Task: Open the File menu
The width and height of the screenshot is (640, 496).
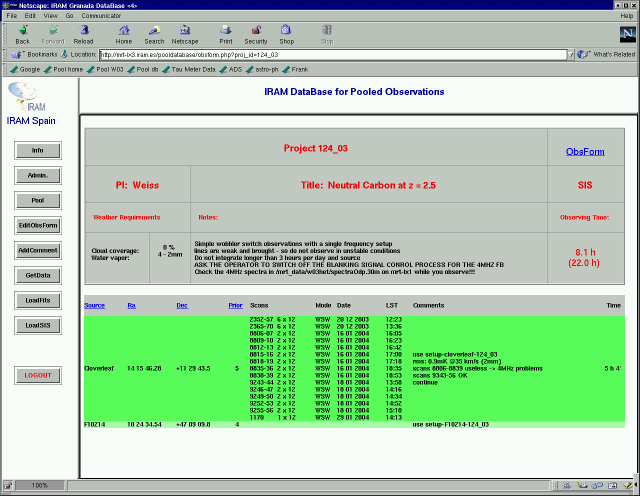Action: 12,16
